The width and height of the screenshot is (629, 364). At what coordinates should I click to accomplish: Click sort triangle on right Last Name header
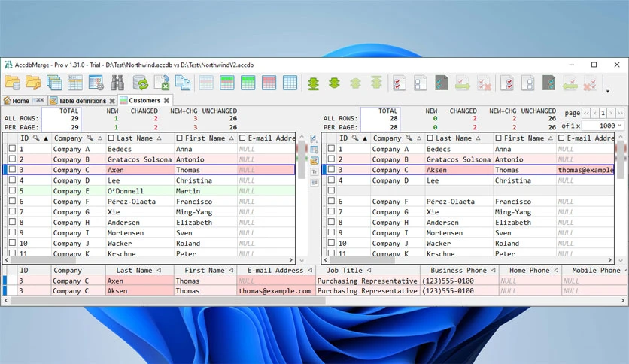pyautogui.click(x=479, y=138)
